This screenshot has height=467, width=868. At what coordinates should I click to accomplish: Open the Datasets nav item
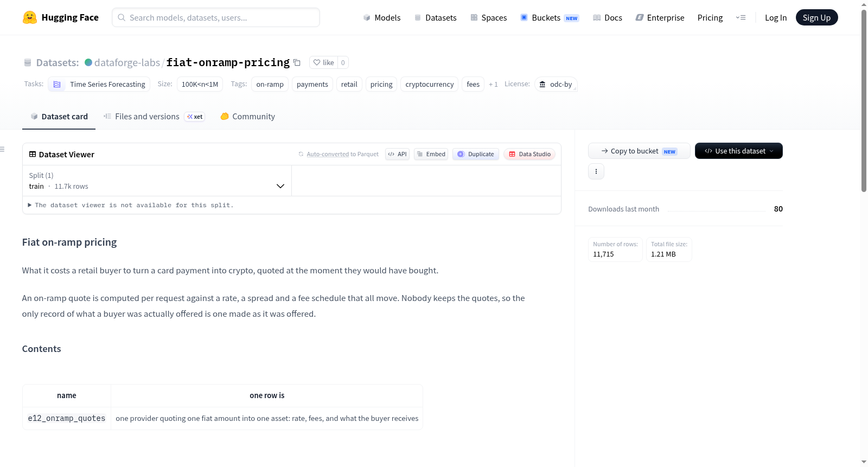click(436, 17)
